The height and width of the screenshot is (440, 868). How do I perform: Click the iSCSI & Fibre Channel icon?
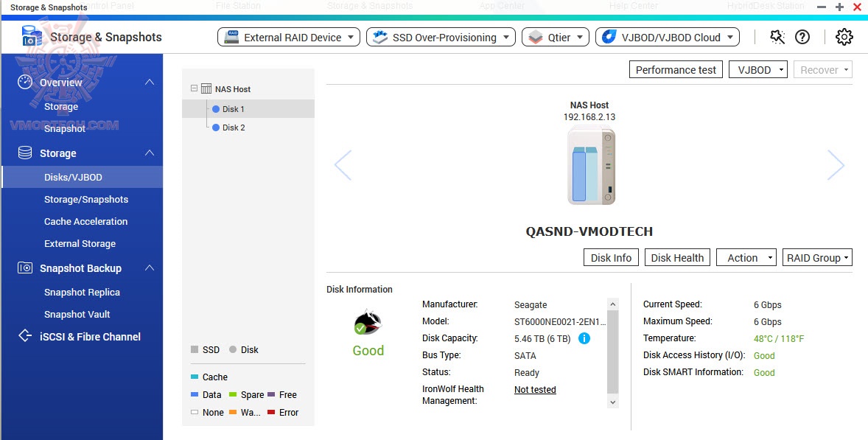pyautogui.click(x=25, y=336)
